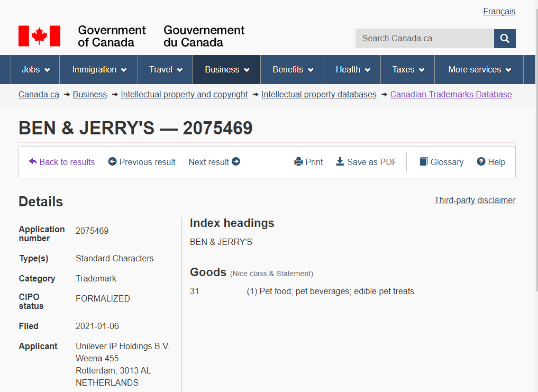This screenshot has height=392, width=538.
Task: Click the search magnifier button
Action: 504,39
